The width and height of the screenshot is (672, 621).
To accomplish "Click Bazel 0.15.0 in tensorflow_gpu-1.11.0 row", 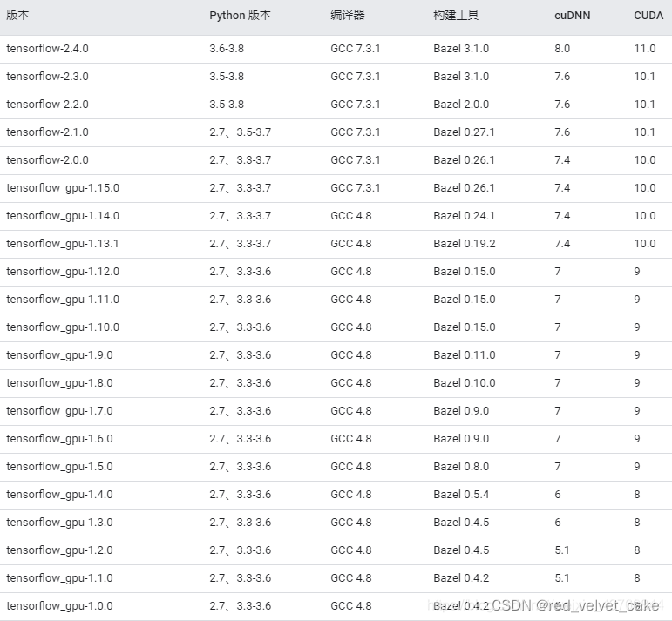I will 465,299.
